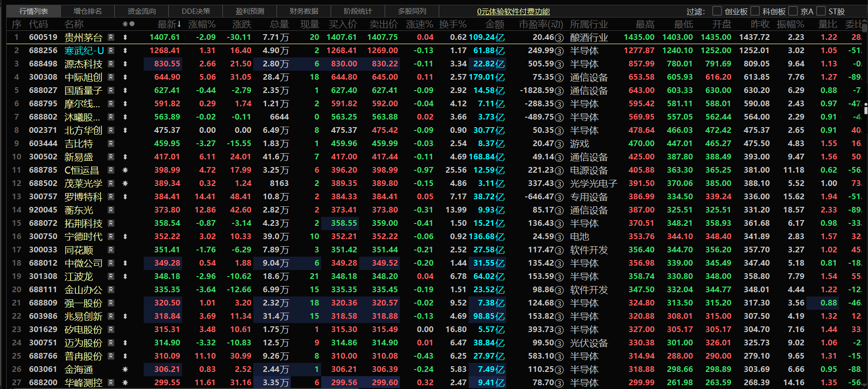Switch to the DDE决策 tab
The height and width of the screenshot is (389, 868).
(x=196, y=11)
